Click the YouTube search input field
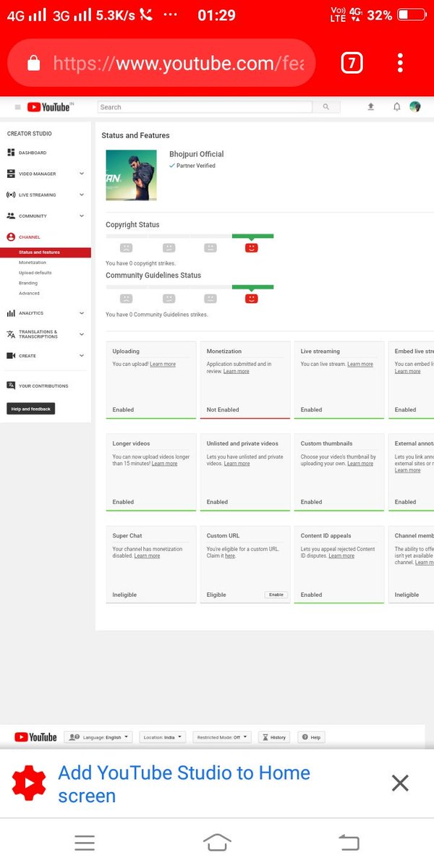This screenshot has height=868, width=434. 205,107
